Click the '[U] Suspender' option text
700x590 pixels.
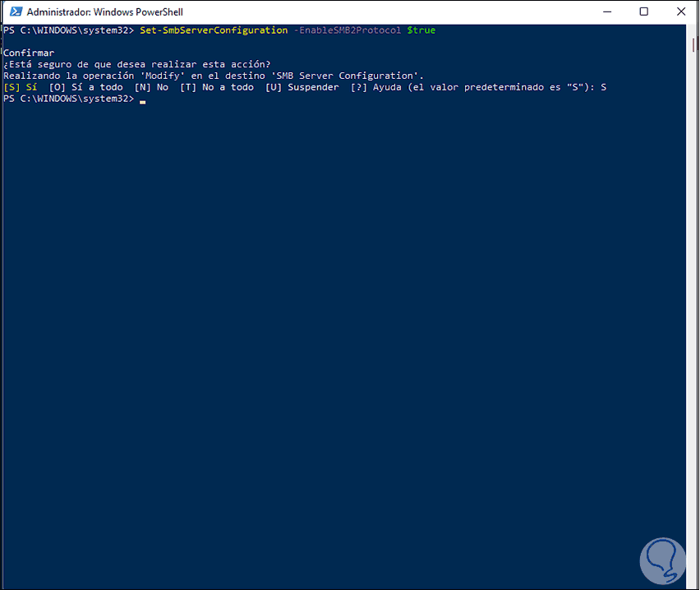[302, 87]
